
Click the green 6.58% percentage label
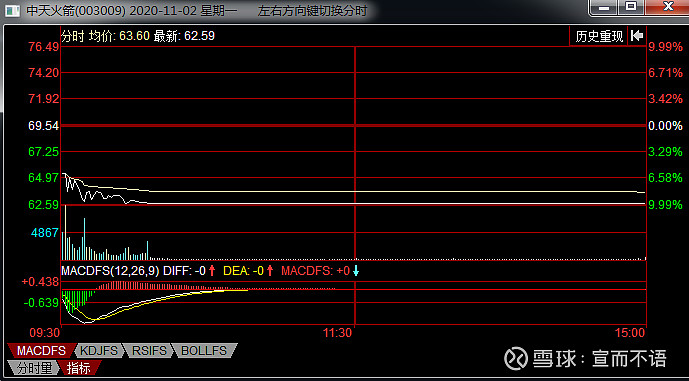665,178
